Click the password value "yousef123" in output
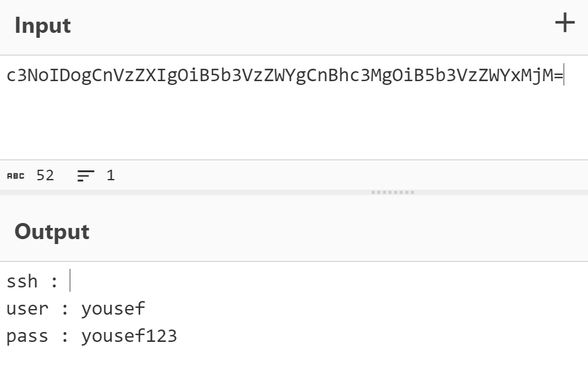Screen dimensions: 588x376 pos(129,336)
